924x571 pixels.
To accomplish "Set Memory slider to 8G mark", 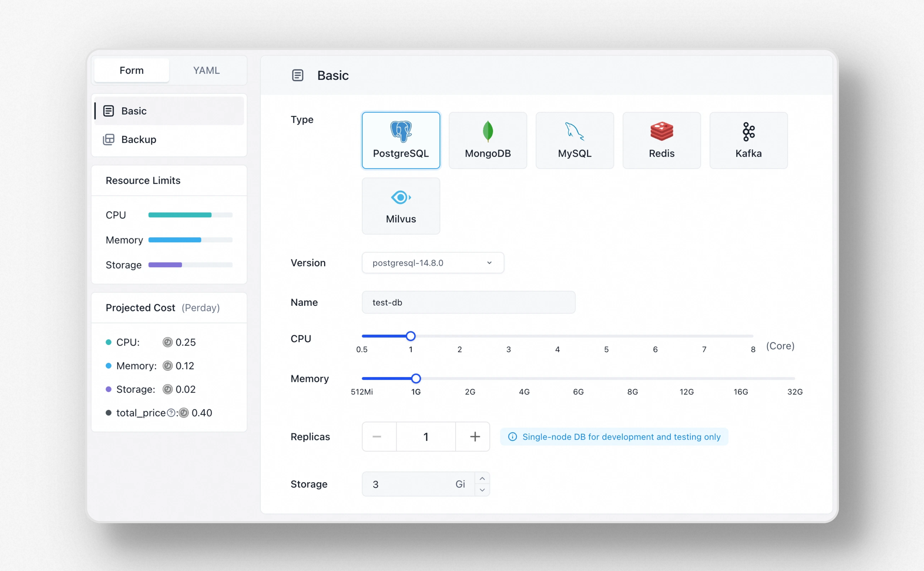I will click(632, 378).
